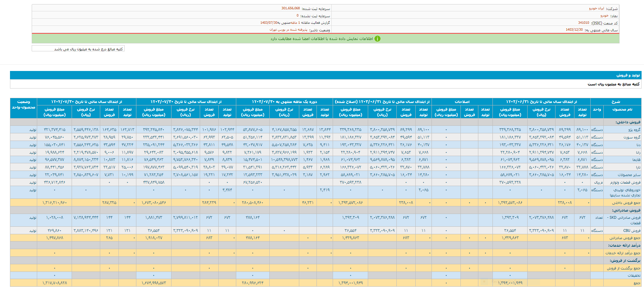Click the نام محصول column header
This screenshot has width=644, height=287.
(x=622, y=110)
